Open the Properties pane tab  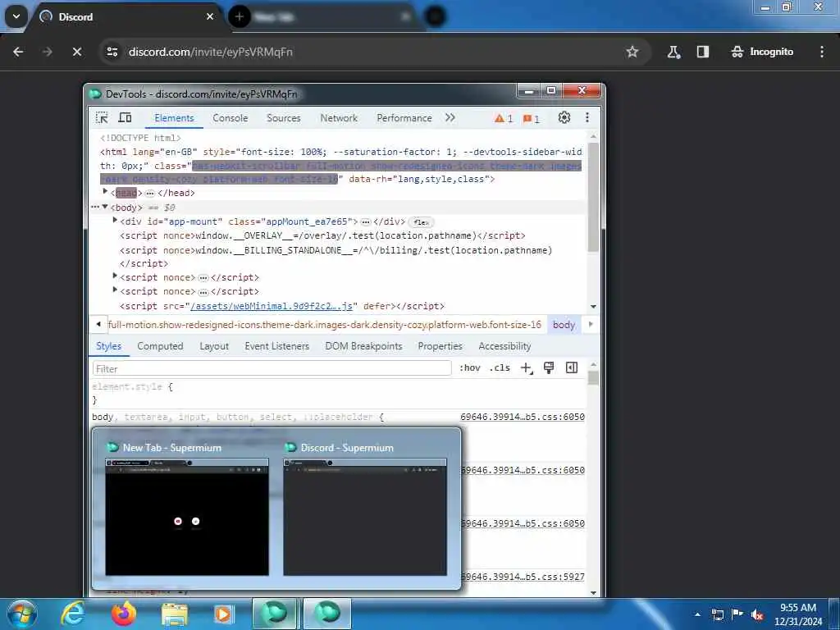tap(440, 346)
